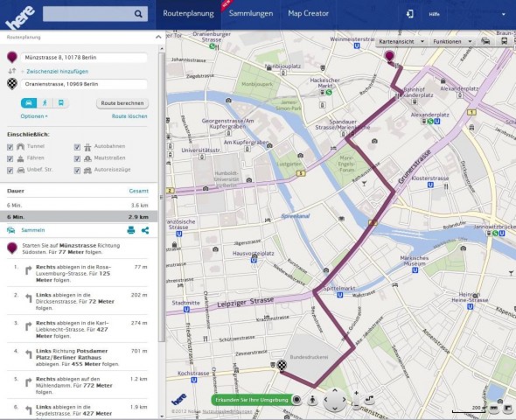Image resolution: width=516 pixels, height=420 pixels.
Task: Click the share route icon
Action: (145, 230)
